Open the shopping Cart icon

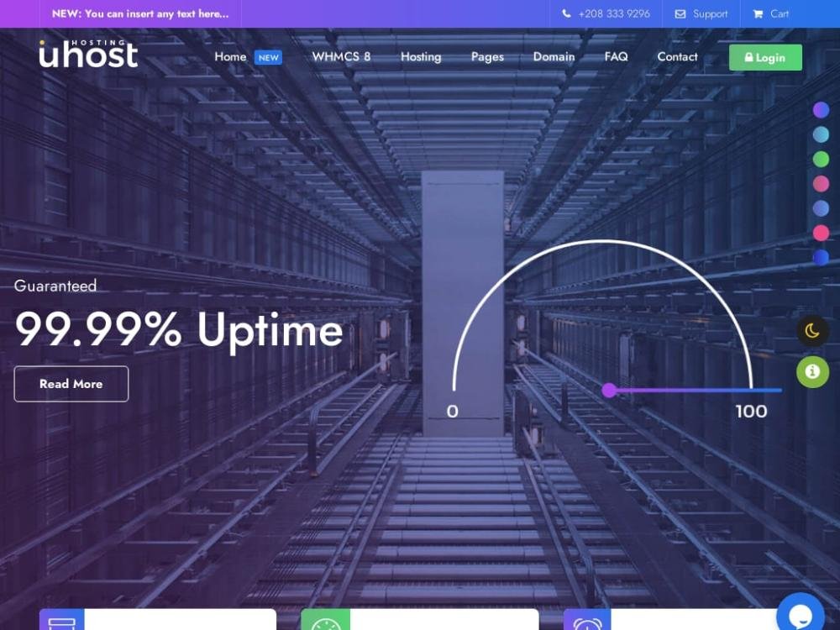click(759, 14)
